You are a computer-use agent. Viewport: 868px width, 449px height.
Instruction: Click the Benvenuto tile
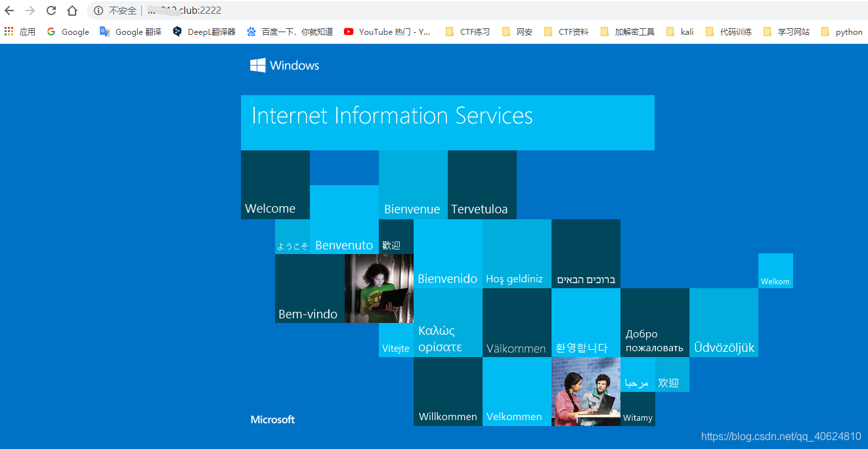pos(344,219)
